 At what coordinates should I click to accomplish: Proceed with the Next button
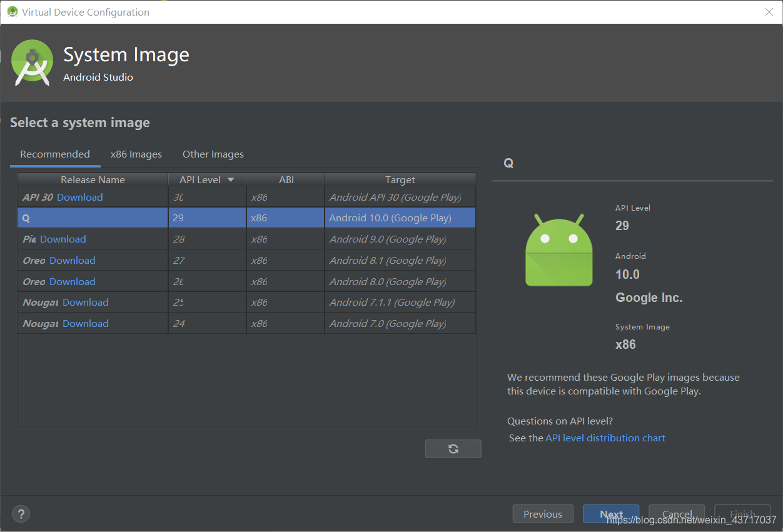pyautogui.click(x=611, y=514)
